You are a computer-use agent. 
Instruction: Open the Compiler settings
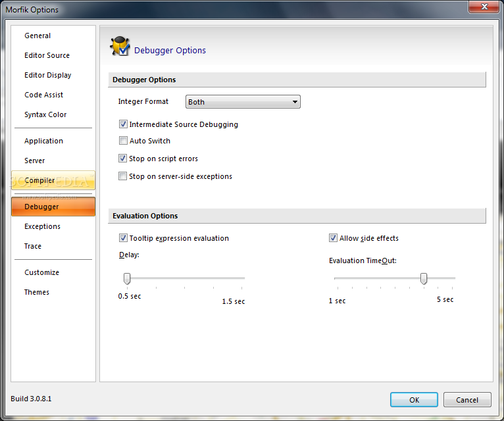coord(53,180)
